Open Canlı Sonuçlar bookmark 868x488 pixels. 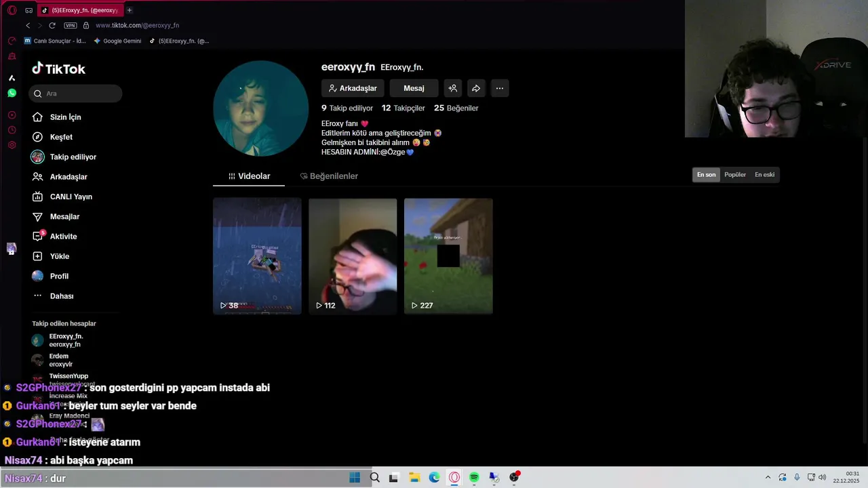pos(55,41)
